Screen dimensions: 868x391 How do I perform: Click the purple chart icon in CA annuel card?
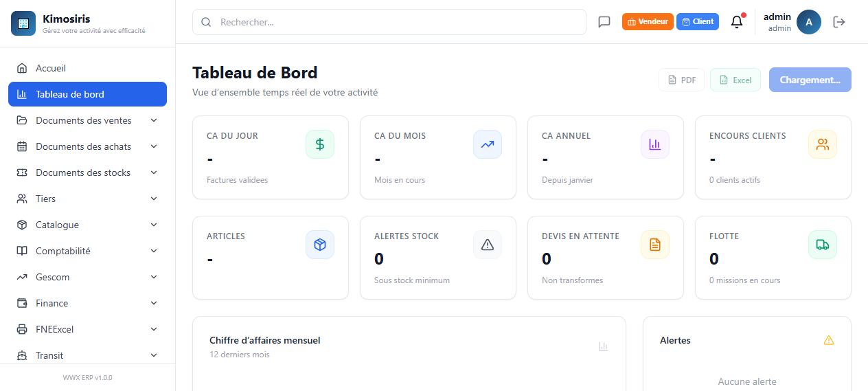click(655, 144)
